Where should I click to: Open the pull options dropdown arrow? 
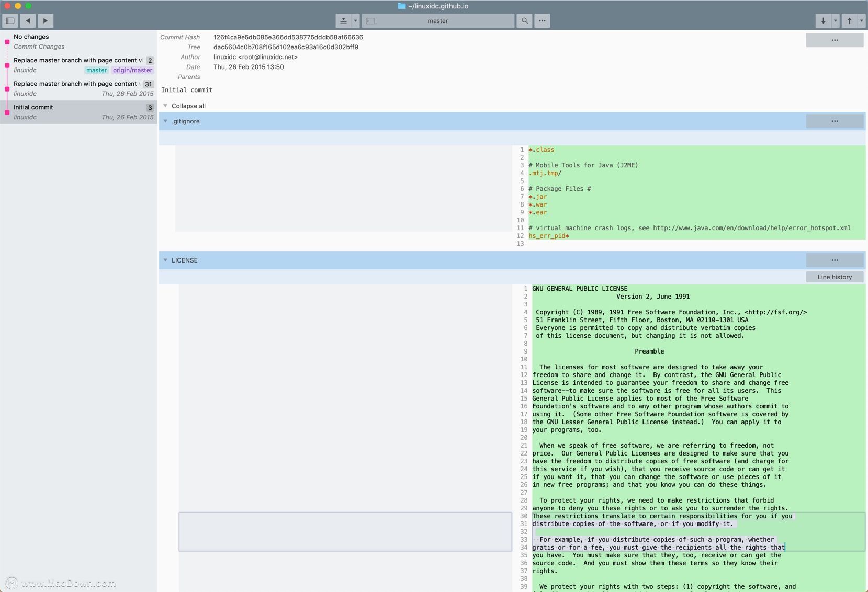coord(835,21)
